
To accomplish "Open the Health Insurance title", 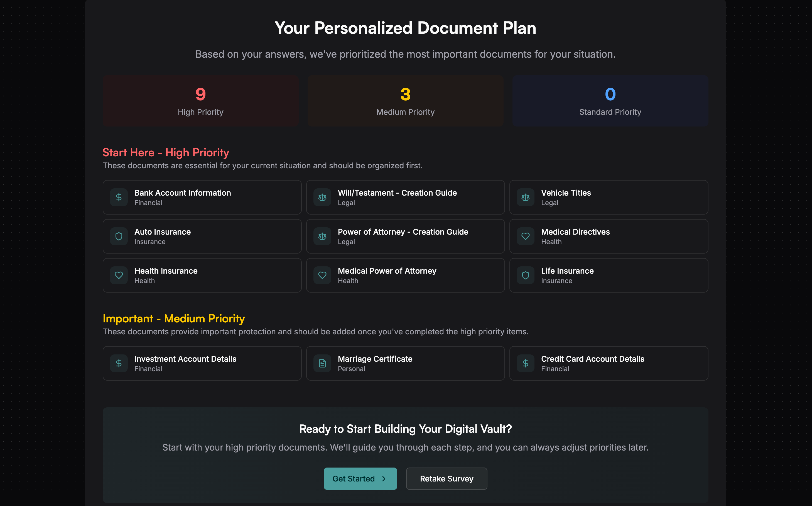I will coord(166,271).
